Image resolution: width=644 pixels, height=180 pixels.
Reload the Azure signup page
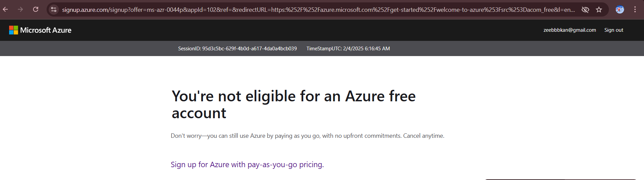(35, 9)
